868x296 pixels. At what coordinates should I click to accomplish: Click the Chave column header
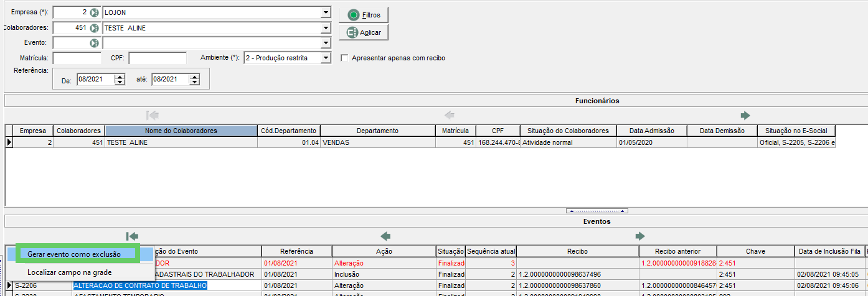(x=755, y=251)
